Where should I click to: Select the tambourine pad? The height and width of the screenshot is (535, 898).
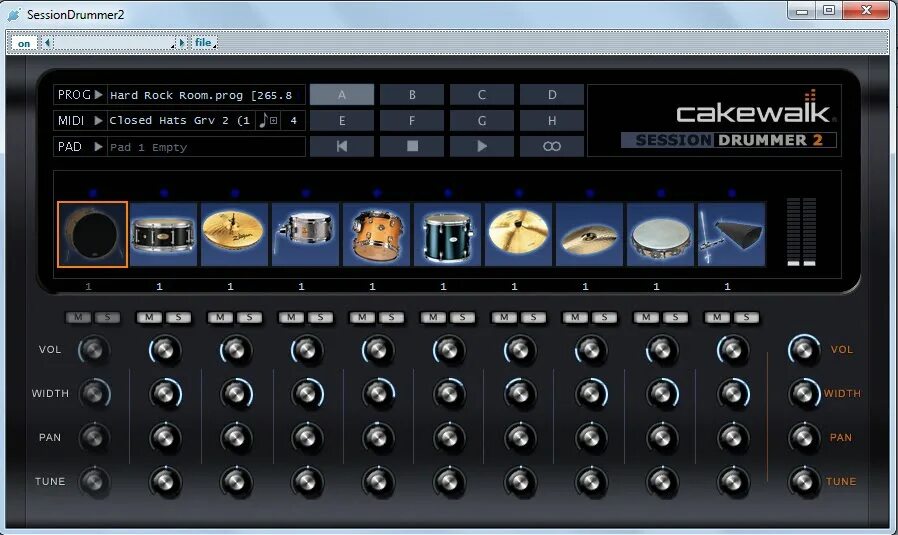pos(661,234)
